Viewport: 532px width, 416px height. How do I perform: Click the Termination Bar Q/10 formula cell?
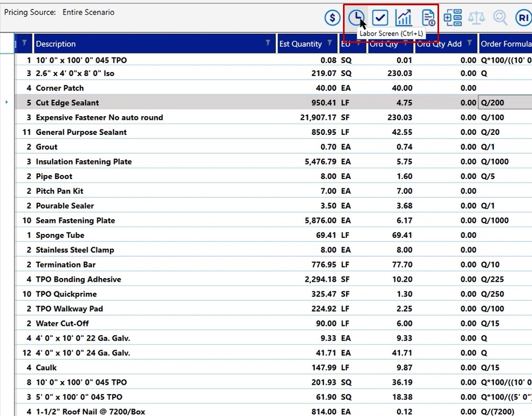[504, 265]
